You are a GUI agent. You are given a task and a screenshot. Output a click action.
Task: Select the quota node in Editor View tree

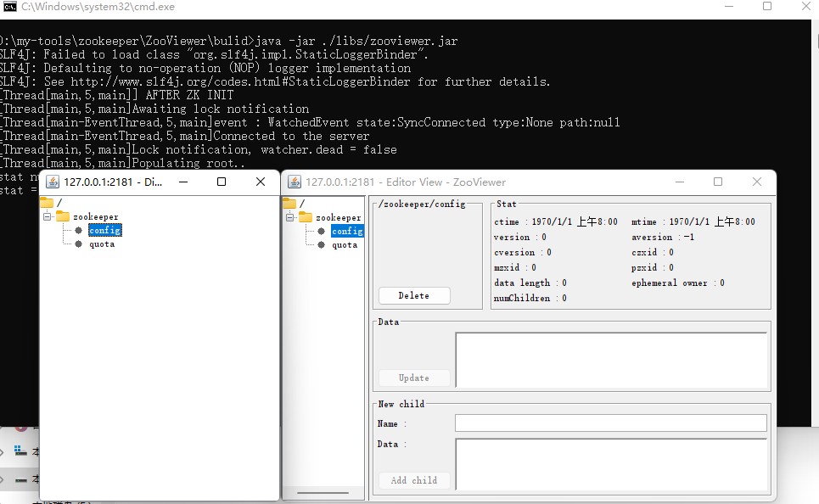point(344,244)
